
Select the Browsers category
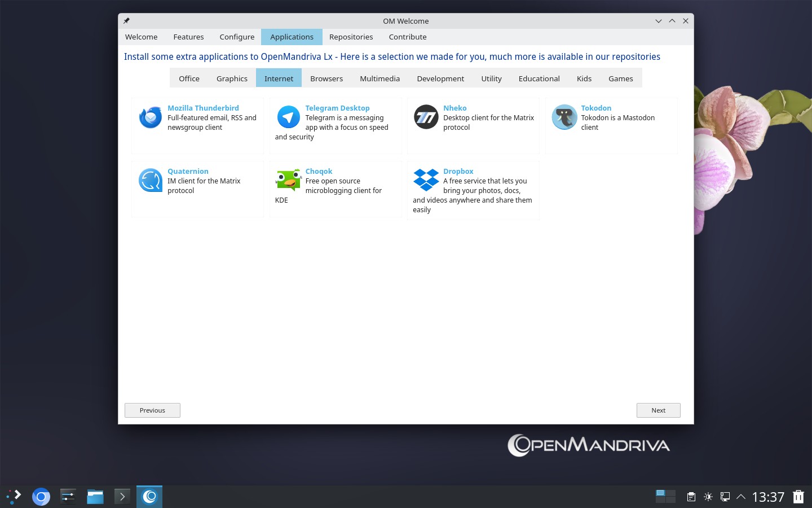coord(326,78)
